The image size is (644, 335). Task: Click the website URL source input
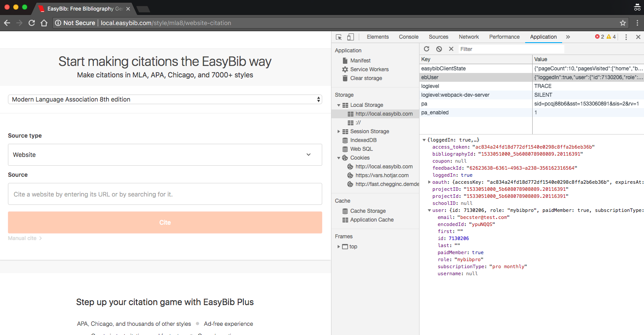click(x=165, y=194)
